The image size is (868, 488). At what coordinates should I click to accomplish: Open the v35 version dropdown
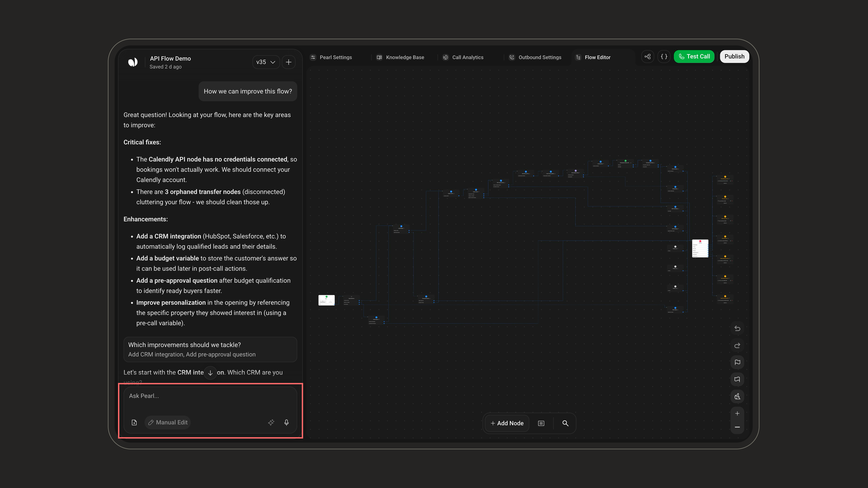266,62
